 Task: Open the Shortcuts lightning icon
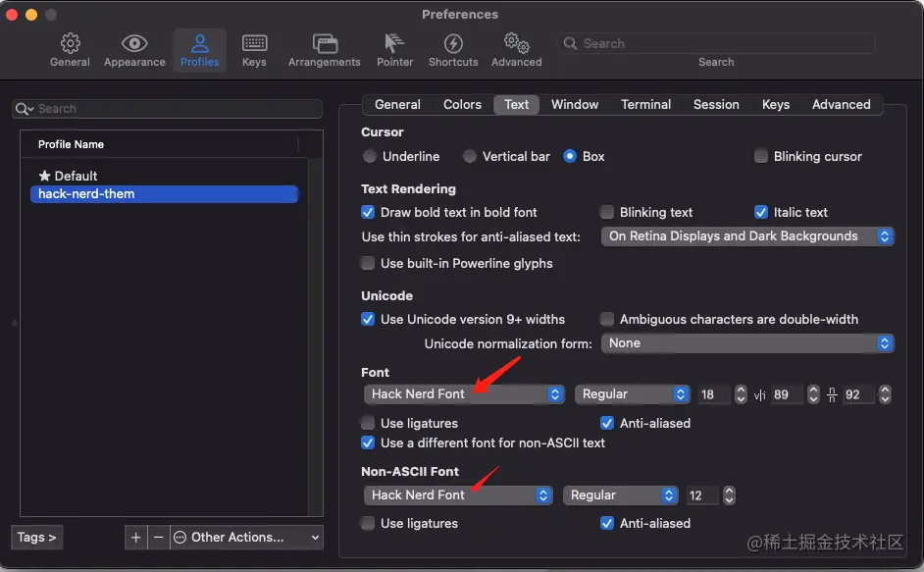pos(453,43)
